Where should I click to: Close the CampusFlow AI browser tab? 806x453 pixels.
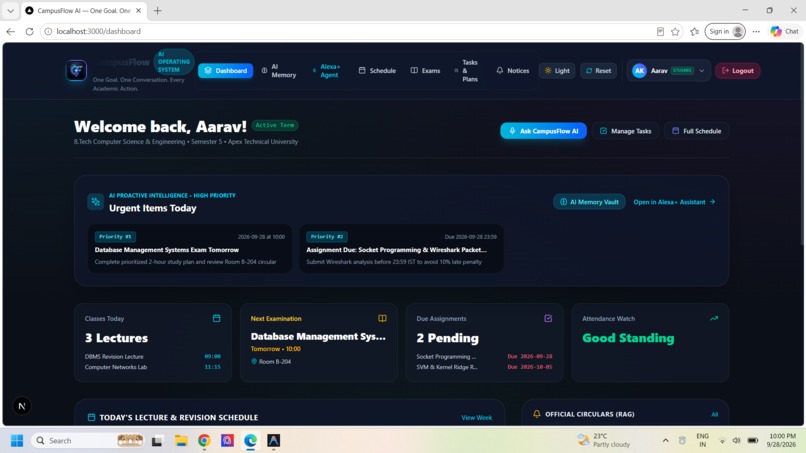point(138,10)
